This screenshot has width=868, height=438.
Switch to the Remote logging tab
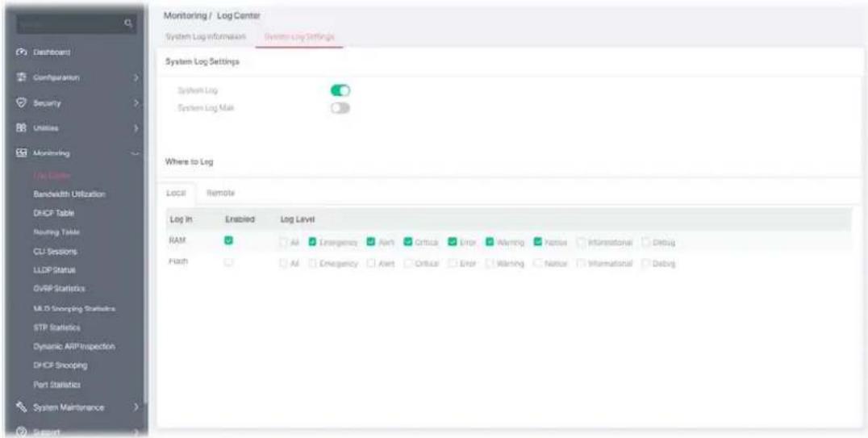[x=221, y=193]
